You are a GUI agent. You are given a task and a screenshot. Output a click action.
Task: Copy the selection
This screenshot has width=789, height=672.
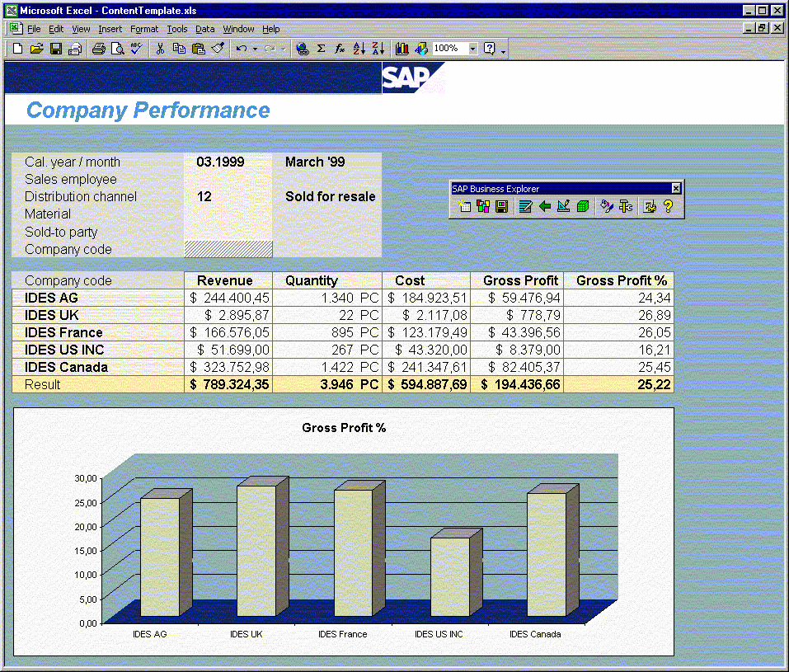click(x=179, y=49)
